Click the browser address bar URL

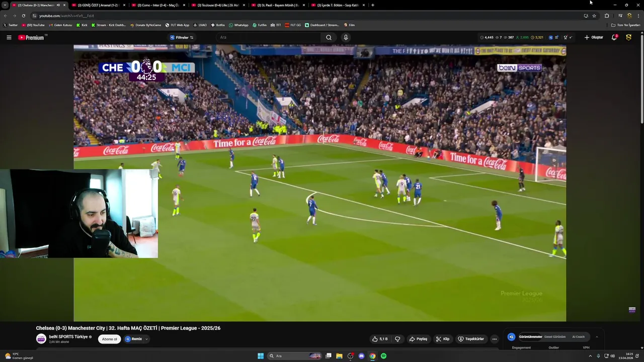click(66, 16)
